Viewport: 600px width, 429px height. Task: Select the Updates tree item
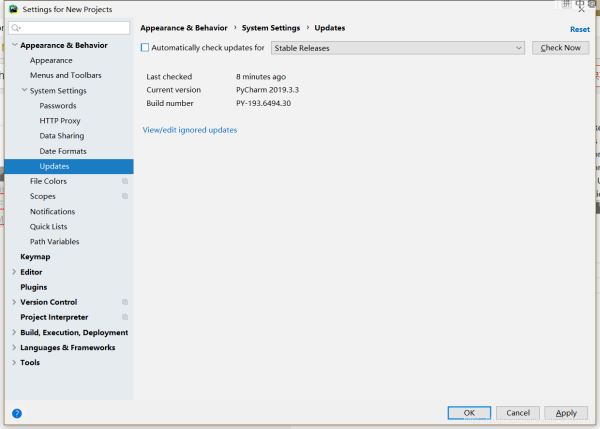point(69,166)
